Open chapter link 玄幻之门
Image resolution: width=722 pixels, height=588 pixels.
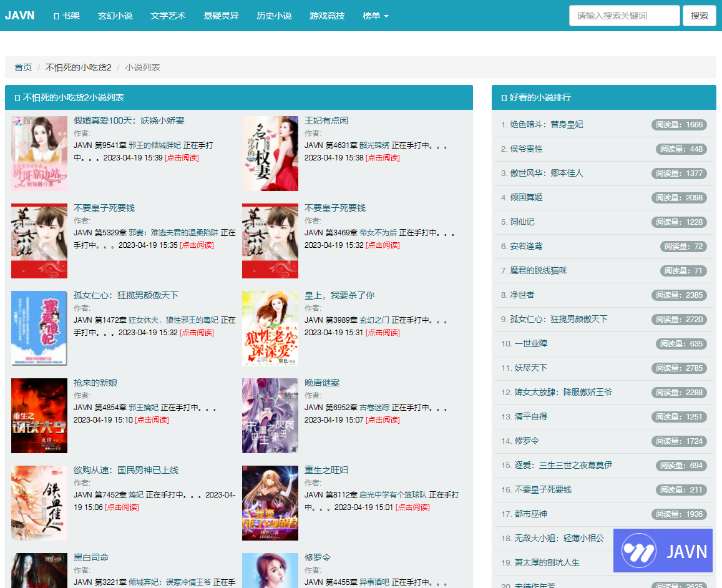[x=374, y=320]
